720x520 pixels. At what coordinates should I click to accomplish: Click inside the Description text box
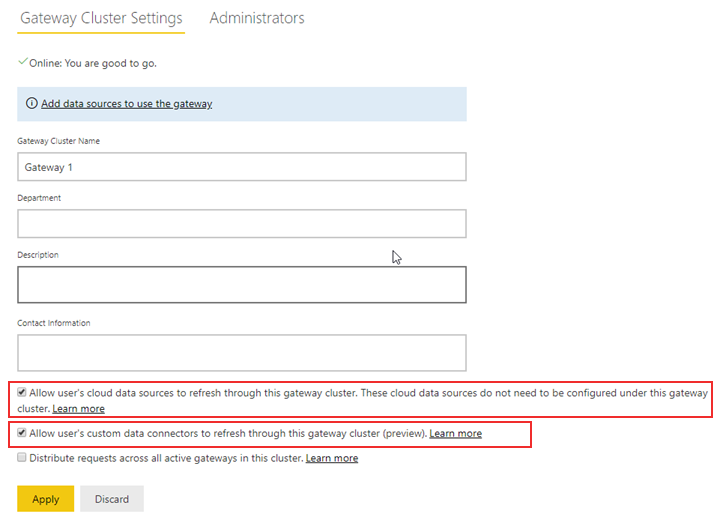click(x=242, y=284)
